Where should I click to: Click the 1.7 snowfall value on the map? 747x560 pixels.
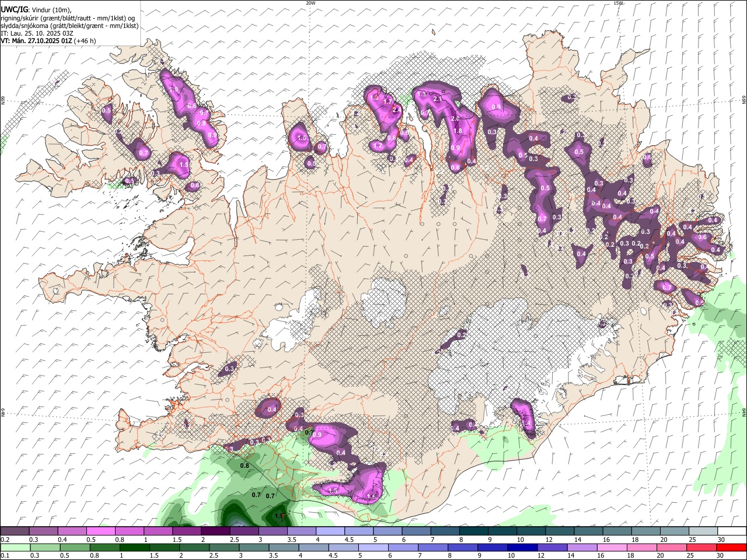(388, 101)
